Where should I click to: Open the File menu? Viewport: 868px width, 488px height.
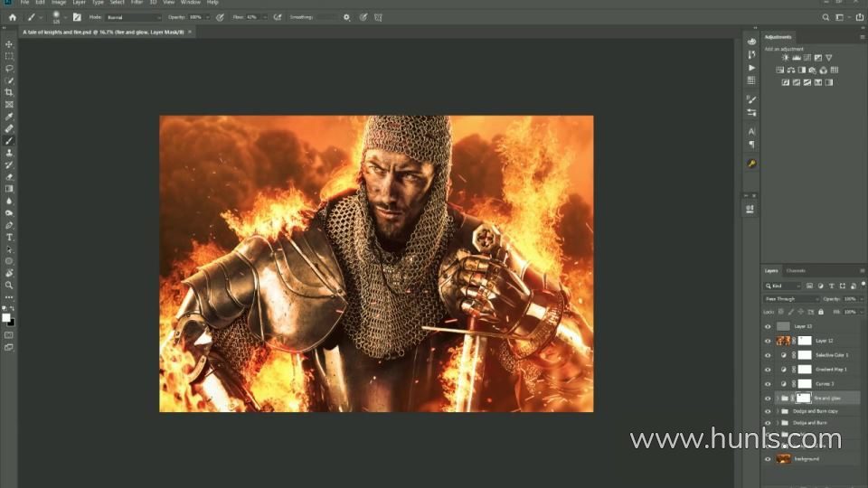[x=25, y=3]
